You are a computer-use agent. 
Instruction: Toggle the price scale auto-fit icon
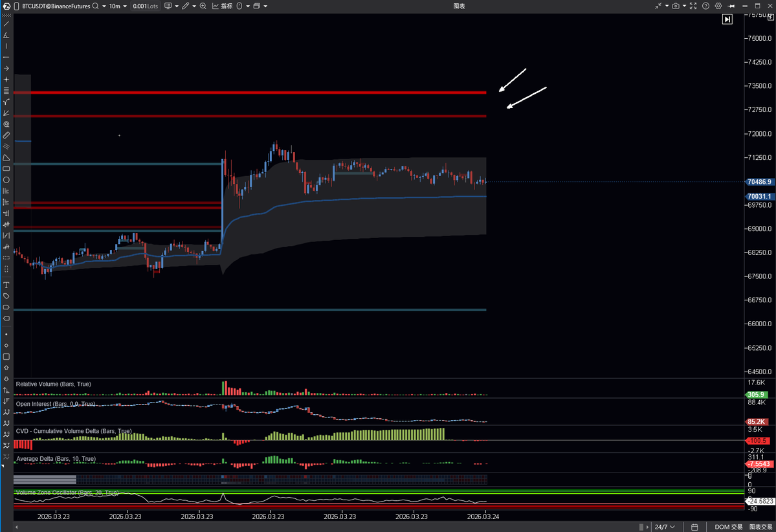pos(771,18)
